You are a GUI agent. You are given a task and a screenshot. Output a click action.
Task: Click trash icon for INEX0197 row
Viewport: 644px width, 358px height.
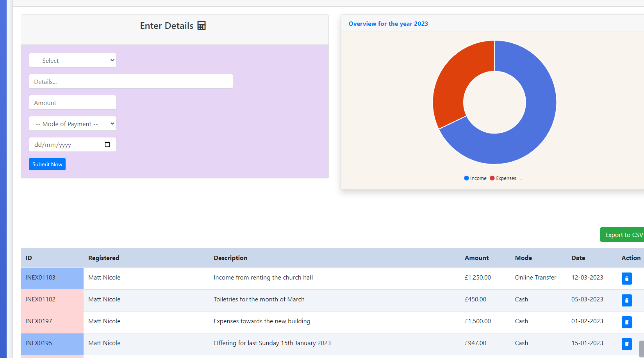pos(626,322)
